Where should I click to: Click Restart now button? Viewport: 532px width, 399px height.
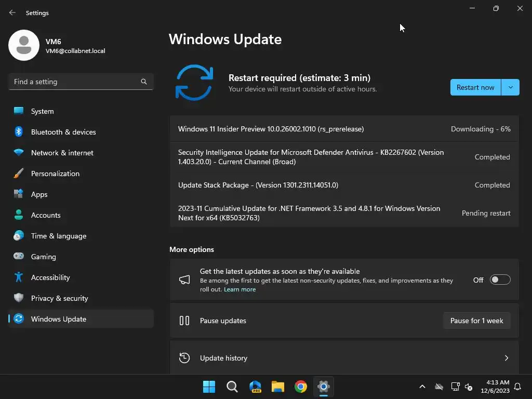click(x=475, y=87)
